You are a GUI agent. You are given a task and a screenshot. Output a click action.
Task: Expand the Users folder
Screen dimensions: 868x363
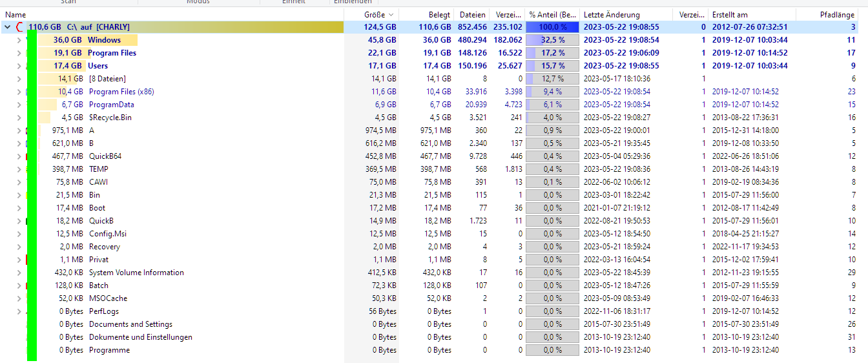coord(19,66)
